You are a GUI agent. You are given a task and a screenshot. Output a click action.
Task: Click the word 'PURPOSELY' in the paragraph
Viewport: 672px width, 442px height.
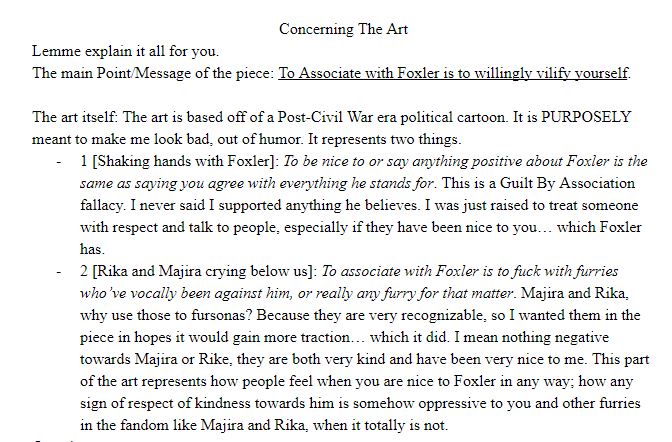pos(586,117)
